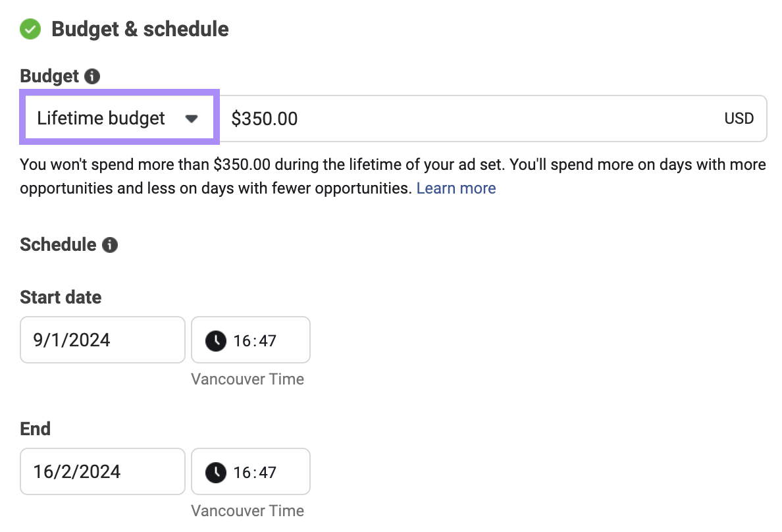Click the clock icon in the start time field
Image resolution: width=782 pixels, height=532 pixels.
(215, 340)
